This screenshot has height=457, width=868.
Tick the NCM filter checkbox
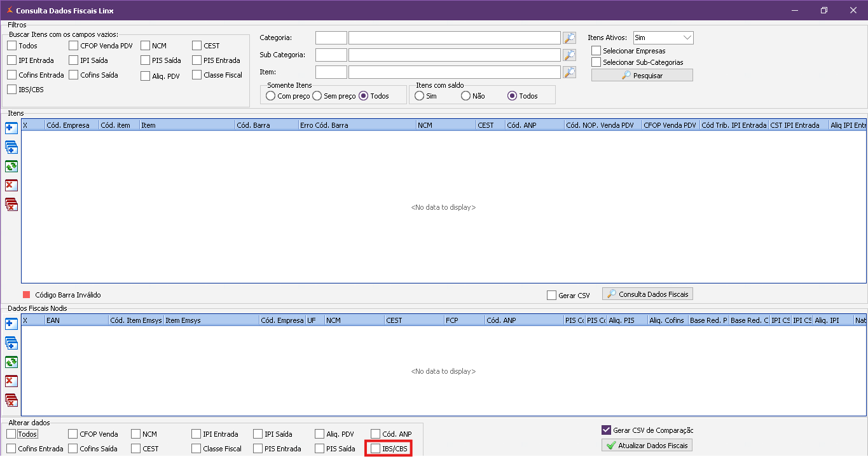click(145, 46)
